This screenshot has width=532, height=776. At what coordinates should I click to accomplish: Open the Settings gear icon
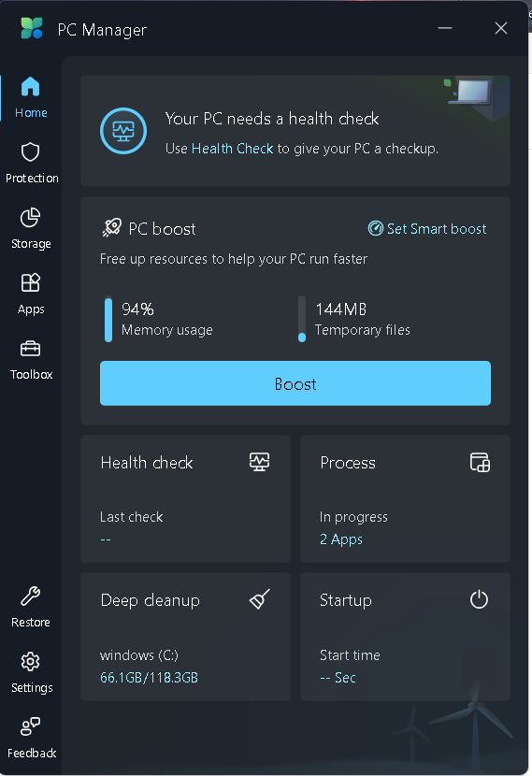30,662
